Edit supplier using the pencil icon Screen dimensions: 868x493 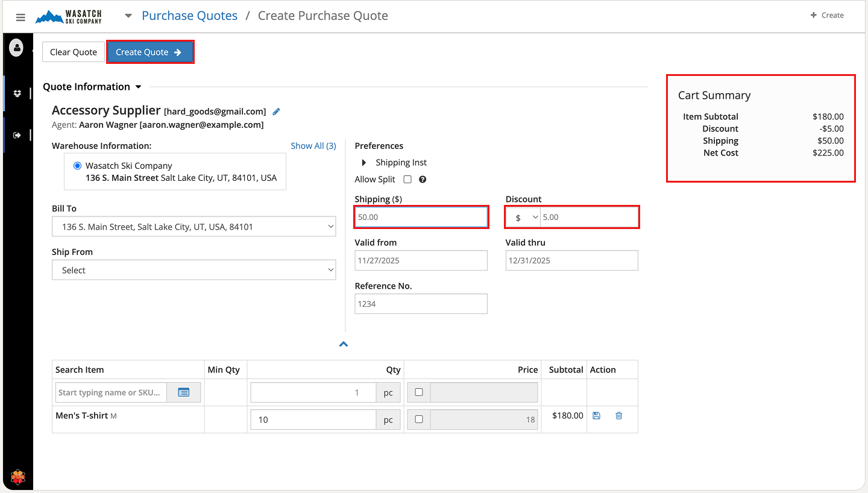(x=276, y=111)
